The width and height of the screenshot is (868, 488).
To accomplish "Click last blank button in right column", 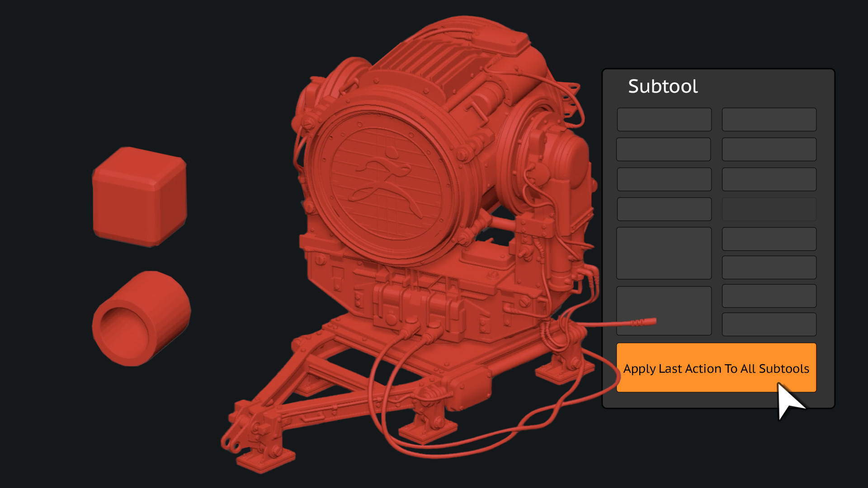I will tap(769, 324).
